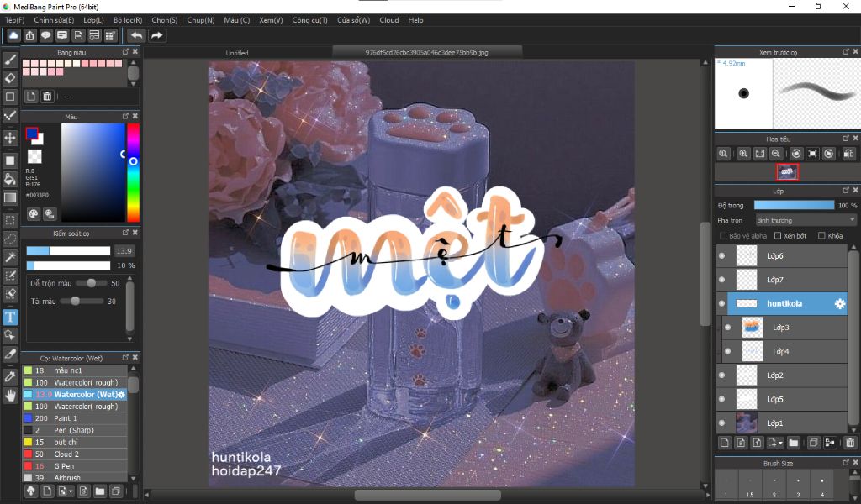Click the Redo arrow in toolbar

pyautogui.click(x=157, y=35)
